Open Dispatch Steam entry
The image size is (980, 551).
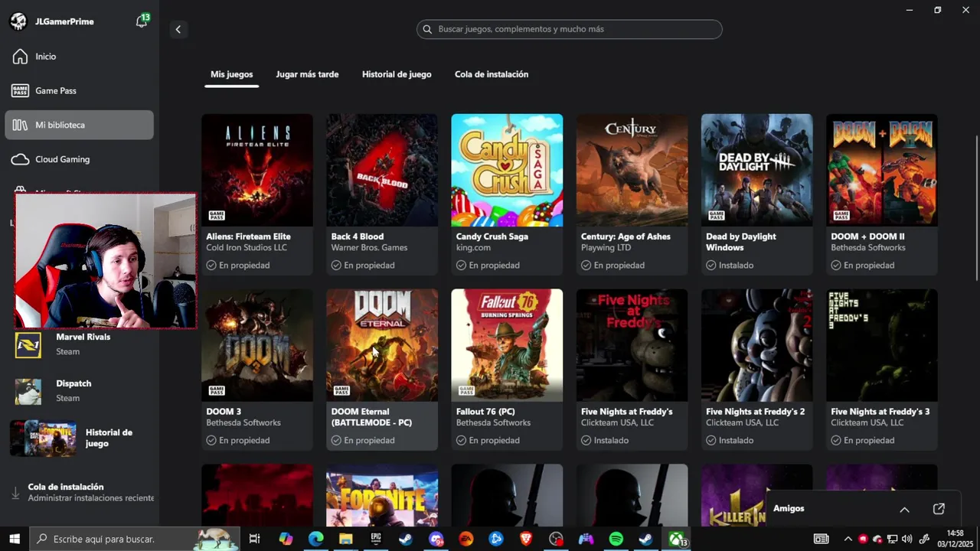click(80, 390)
